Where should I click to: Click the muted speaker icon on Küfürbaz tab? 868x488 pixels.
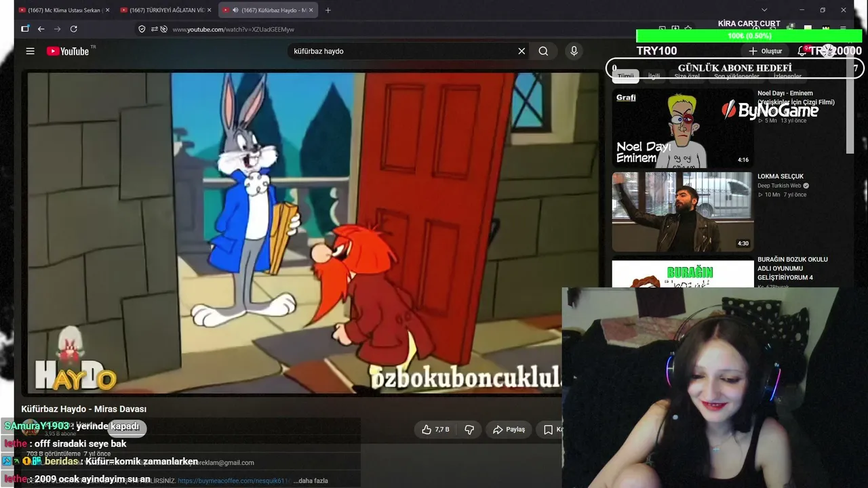(235, 10)
